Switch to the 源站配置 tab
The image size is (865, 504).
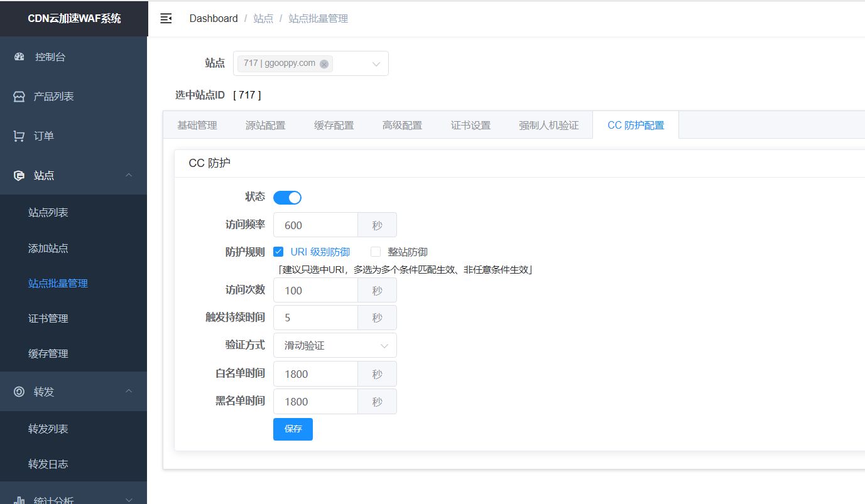pyautogui.click(x=265, y=125)
